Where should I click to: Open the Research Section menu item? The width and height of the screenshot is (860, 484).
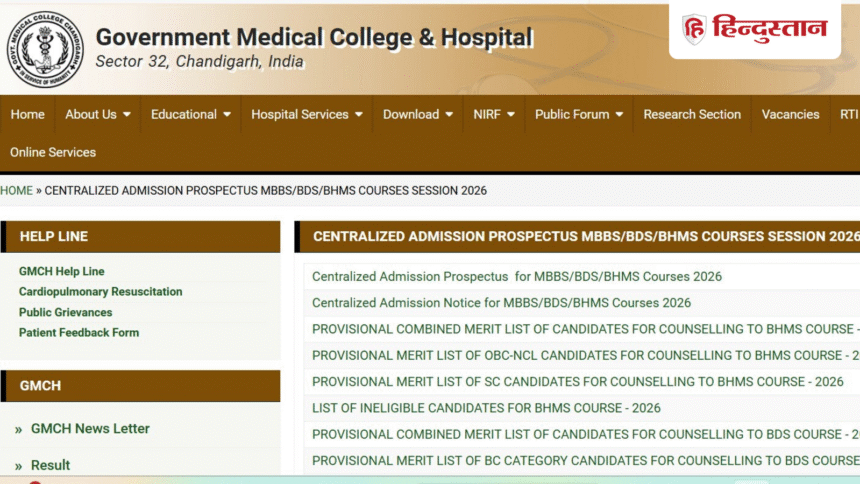692,114
